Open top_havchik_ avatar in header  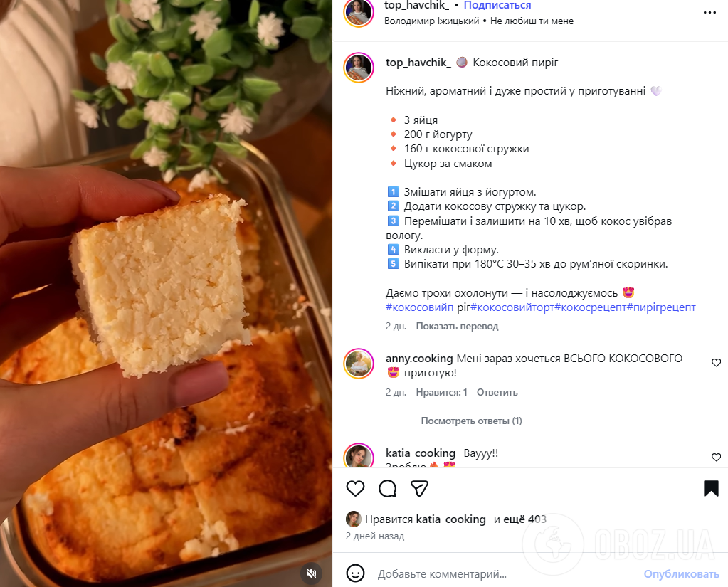pos(359,13)
